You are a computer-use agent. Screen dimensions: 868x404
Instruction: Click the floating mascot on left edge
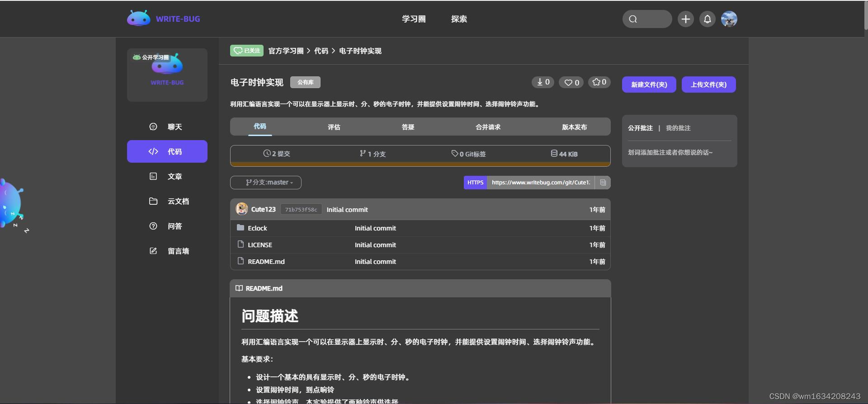coord(13,204)
